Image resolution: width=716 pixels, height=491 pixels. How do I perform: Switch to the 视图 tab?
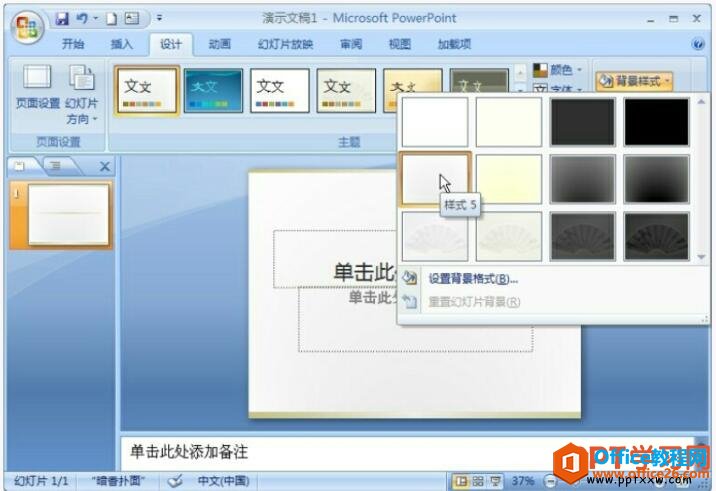pyautogui.click(x=400, y=44)
